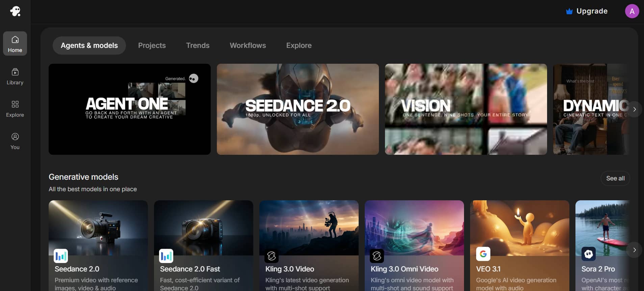
Task: Open the Vision banner
Action: pyautogui.click(x=466, y=109)
